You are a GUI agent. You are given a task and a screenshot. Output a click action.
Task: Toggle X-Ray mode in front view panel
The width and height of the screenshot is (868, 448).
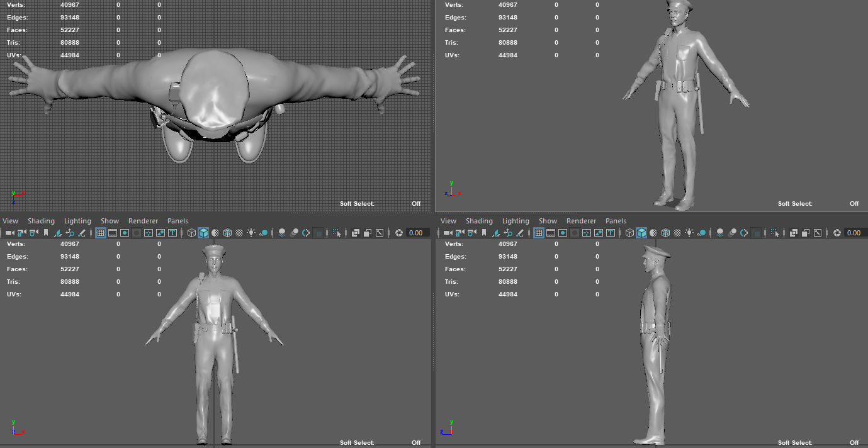pyautogui.click(x=355, y=233)
